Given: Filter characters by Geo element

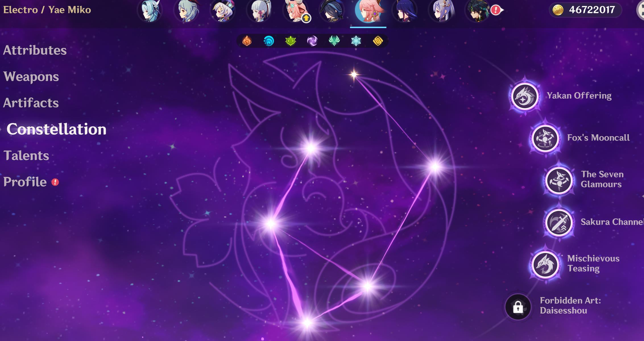Looking at the screenshot, I should click(378, 41).
